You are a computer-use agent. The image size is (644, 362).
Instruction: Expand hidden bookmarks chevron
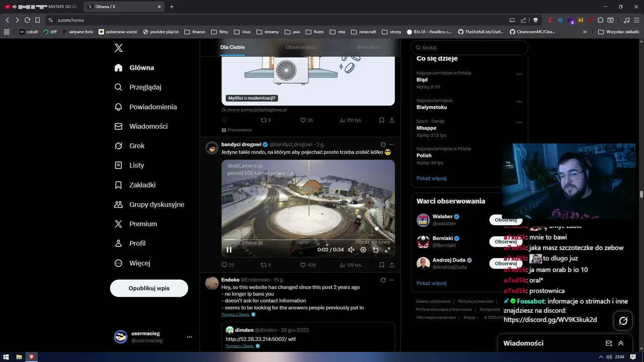pyautogui.click(x=585, y=32)
